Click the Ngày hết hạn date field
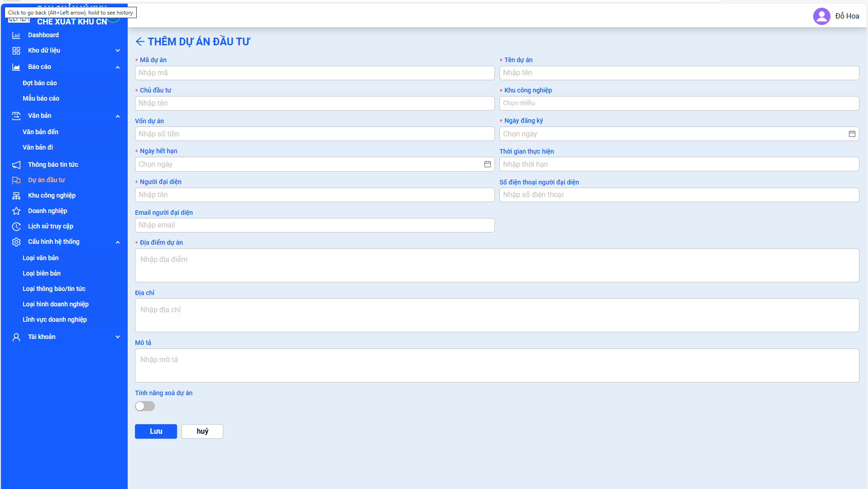The image size is (868, 489). (315, 165)
